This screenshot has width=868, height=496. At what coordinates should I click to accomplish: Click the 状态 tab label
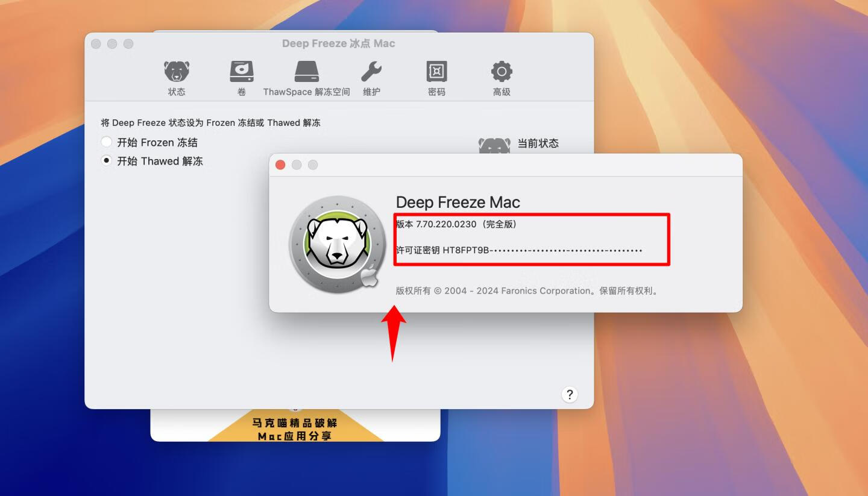click(x=177, y=92)
